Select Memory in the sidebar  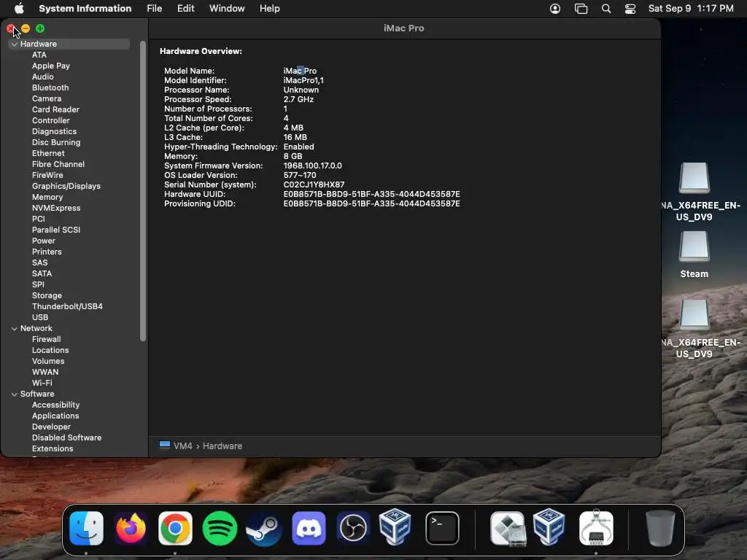tap(47, 197)
